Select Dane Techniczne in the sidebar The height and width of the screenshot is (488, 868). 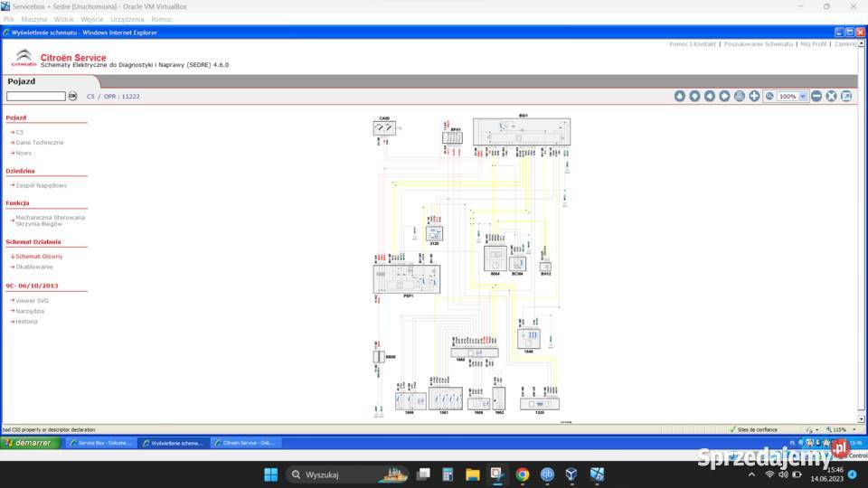point(39,142)
